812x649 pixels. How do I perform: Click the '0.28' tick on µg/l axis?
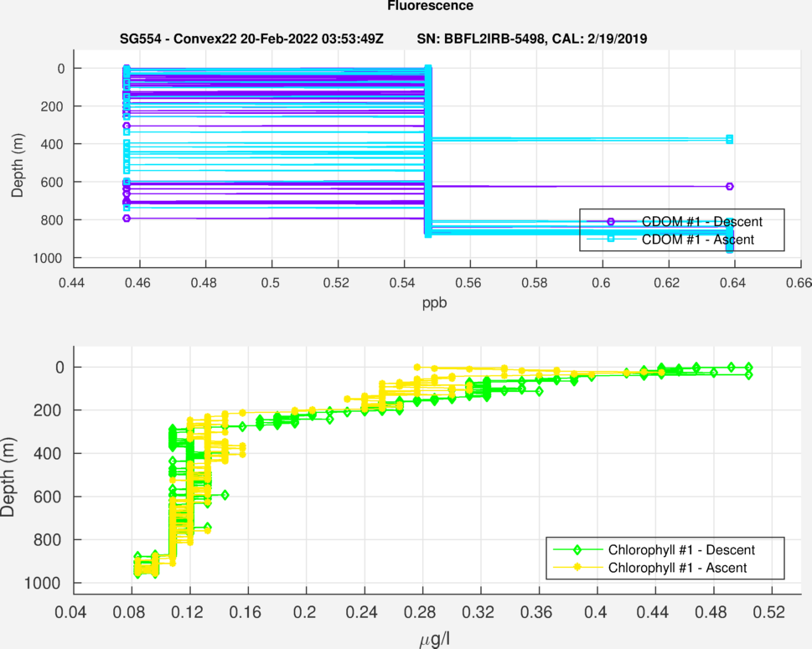tap(420, 613)
